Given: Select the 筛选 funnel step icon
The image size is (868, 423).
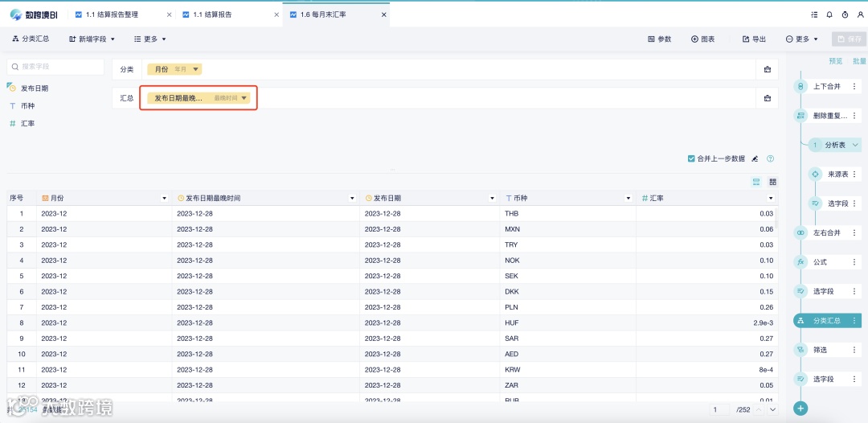Looking at the screenshot, I should [x=800, y=349].
